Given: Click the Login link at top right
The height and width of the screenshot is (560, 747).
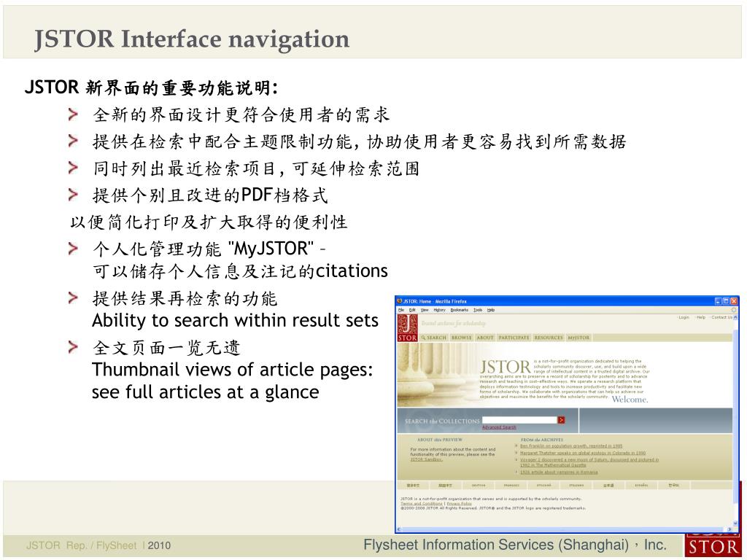Looking at the screenshot, I should [x=684, y=317].
